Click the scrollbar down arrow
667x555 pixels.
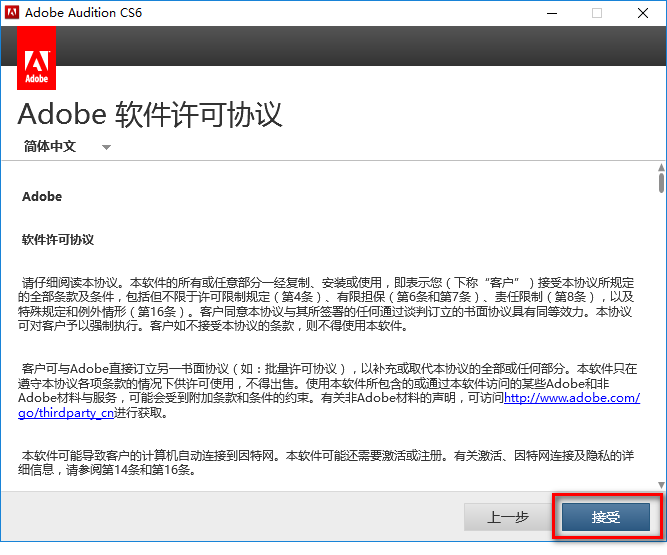click(661, 485)
